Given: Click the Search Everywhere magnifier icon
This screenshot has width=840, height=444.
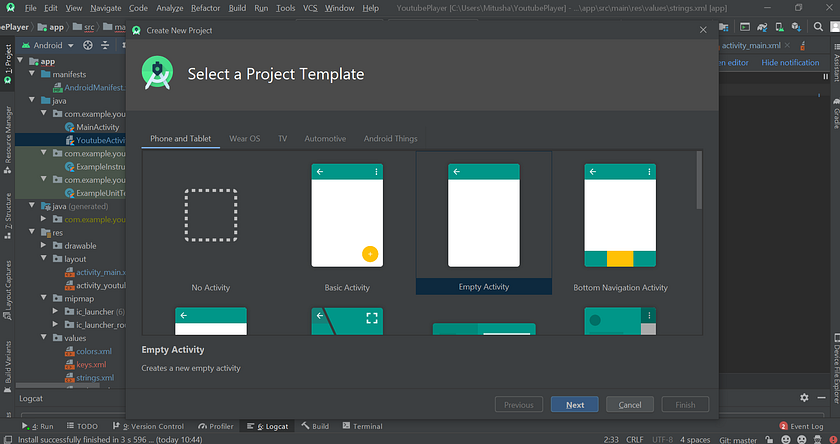Looking at the screenshot, I should 818,26.
